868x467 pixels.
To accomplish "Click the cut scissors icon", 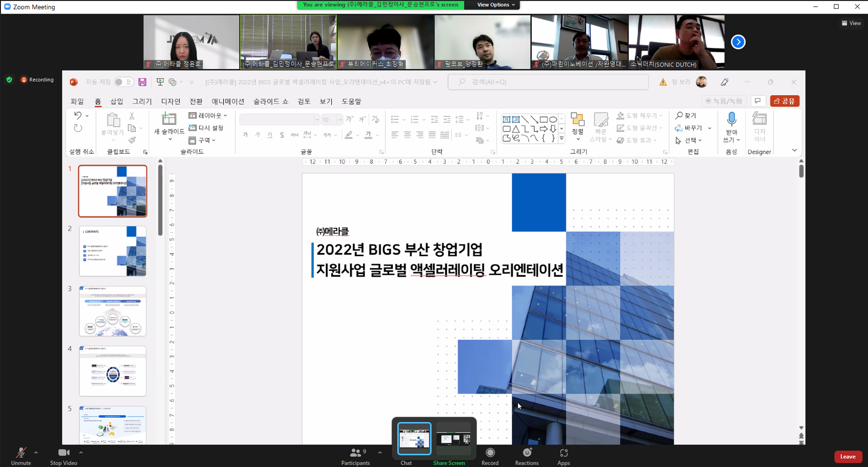I will pos(132,116).
